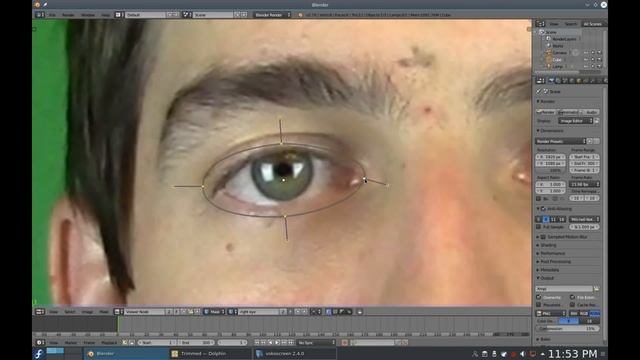The width and height of the screenshot is (640, 360).
Task: Open the No Sync dropdown in timeline
Action: pyautogui.click(x=316, y=343)
